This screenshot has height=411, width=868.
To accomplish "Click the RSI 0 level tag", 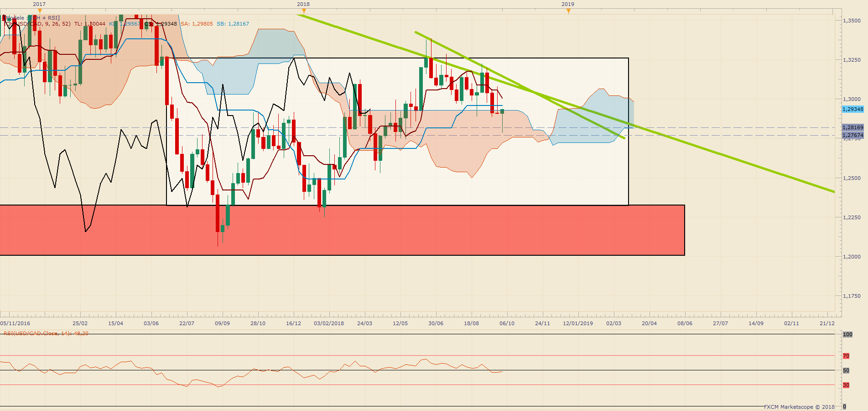I will (844, 406).
